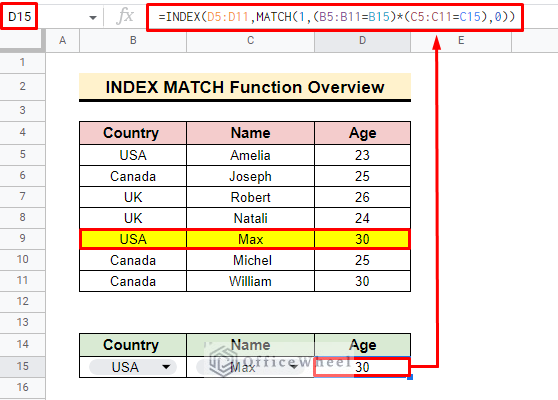Select cell D15 showing age 30
The image size is (558, 400).
click(x=362, y=367)
